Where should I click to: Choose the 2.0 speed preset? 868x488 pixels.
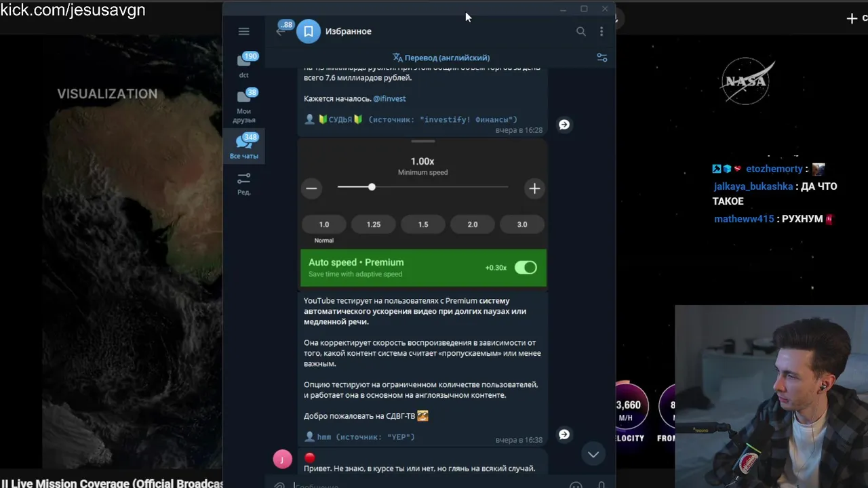pos(473,224)
